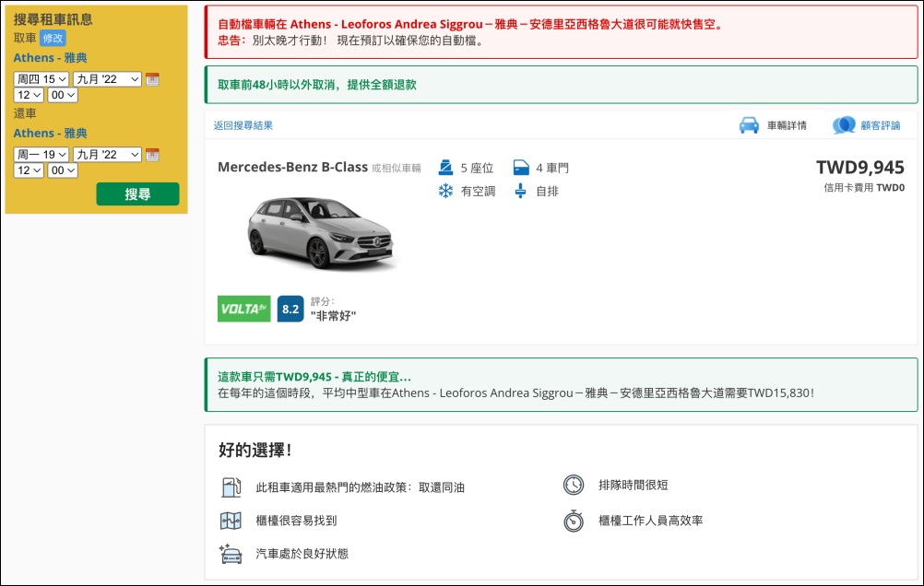Click the 或相似車輛 text
Viewport: 924px width, 586px height.
397,169
